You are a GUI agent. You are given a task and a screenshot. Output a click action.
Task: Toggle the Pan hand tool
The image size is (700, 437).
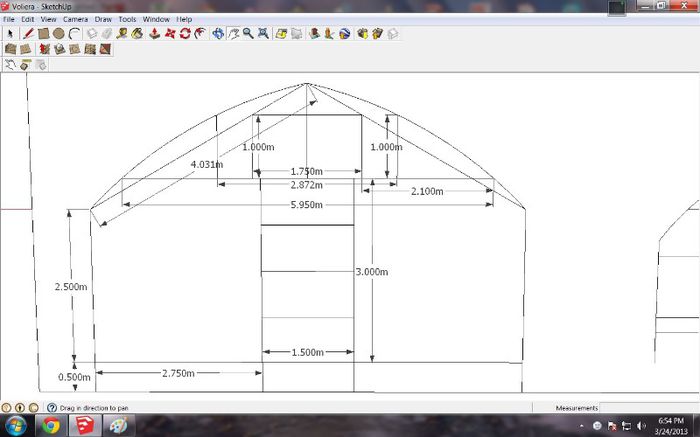pos(232,33)
